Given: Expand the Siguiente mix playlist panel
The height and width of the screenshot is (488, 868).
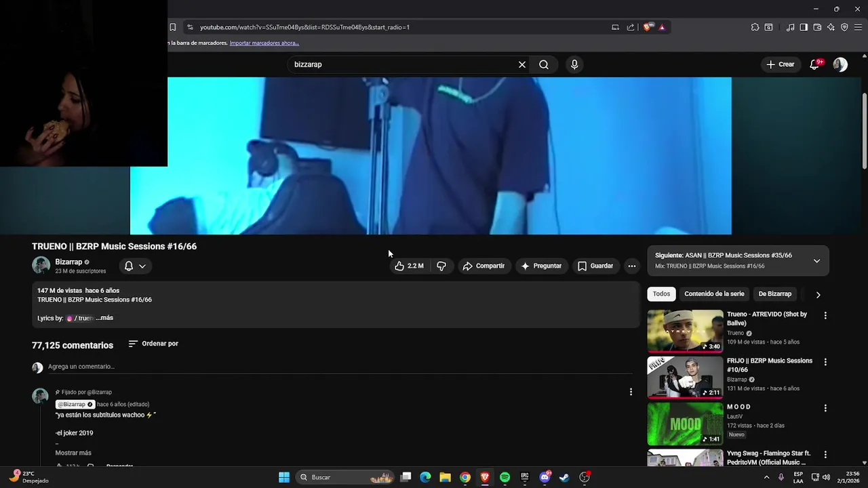Looking at the screenshot, I should [x=816, y=261].
